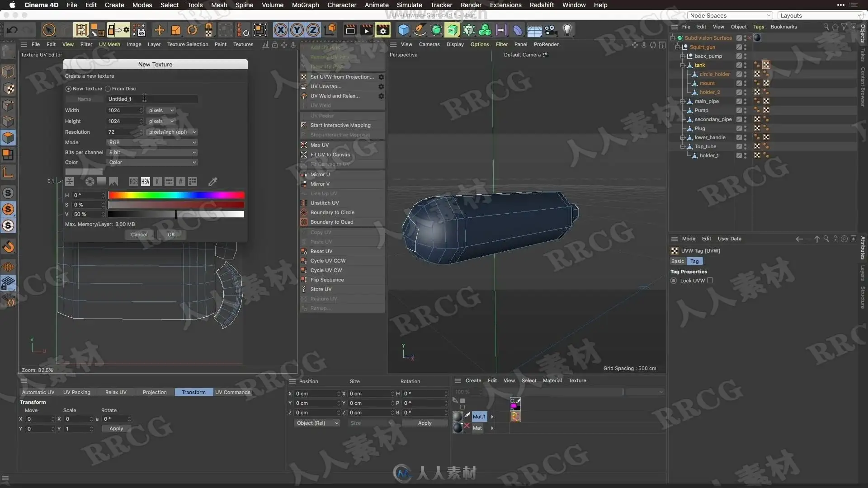Open the UV Mesh menu in UV editor
The image size is (868, 488).
pyautogui.click(x=109, y=44)
